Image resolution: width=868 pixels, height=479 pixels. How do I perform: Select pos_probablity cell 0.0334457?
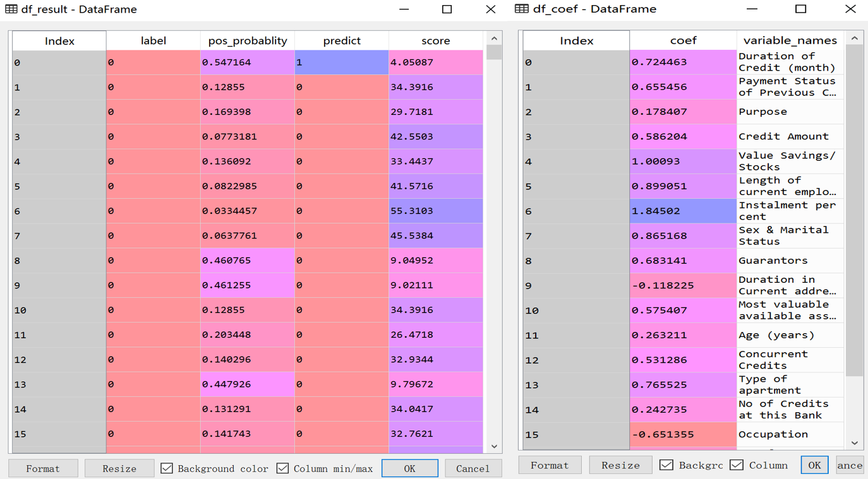(248, 211)
